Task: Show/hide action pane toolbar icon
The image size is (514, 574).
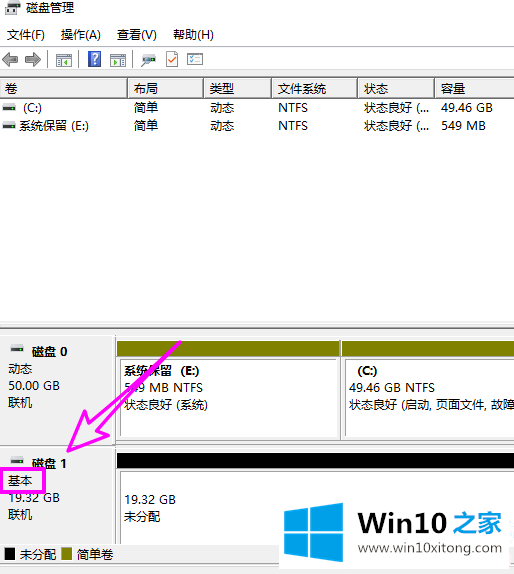Action: (x=118, y=60)
